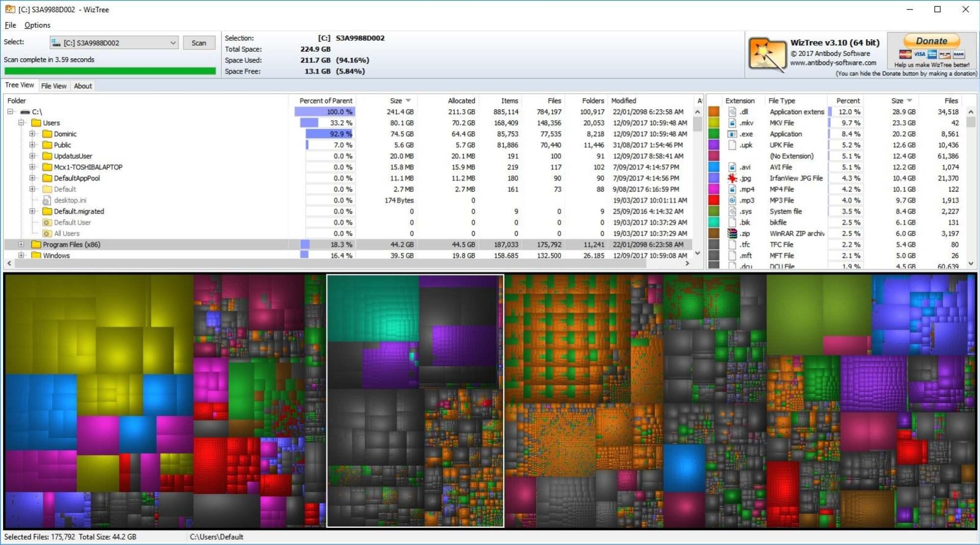Screen dimensions: 980x545
Task: Click the WizTree wand logo icon
Action: point(766,54)
